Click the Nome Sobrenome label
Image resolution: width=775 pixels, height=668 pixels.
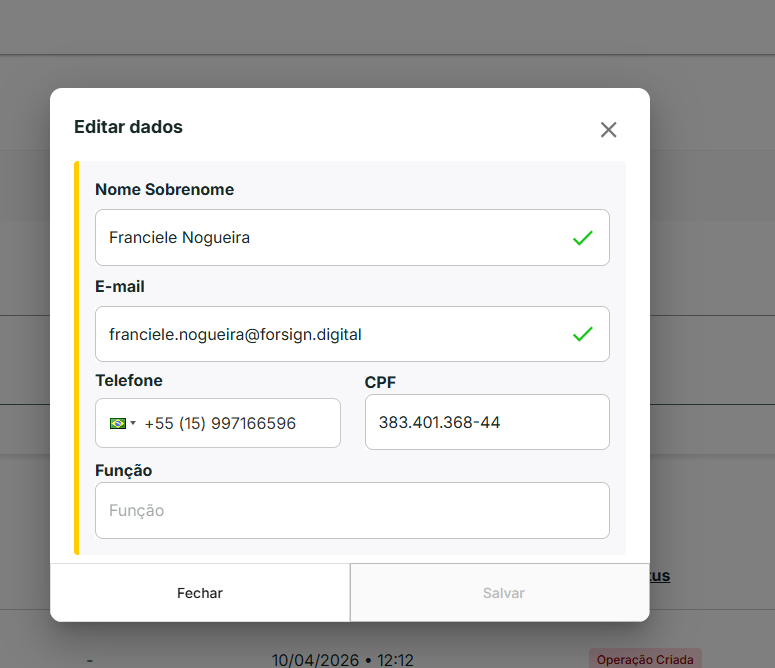[x=164, y=190]
